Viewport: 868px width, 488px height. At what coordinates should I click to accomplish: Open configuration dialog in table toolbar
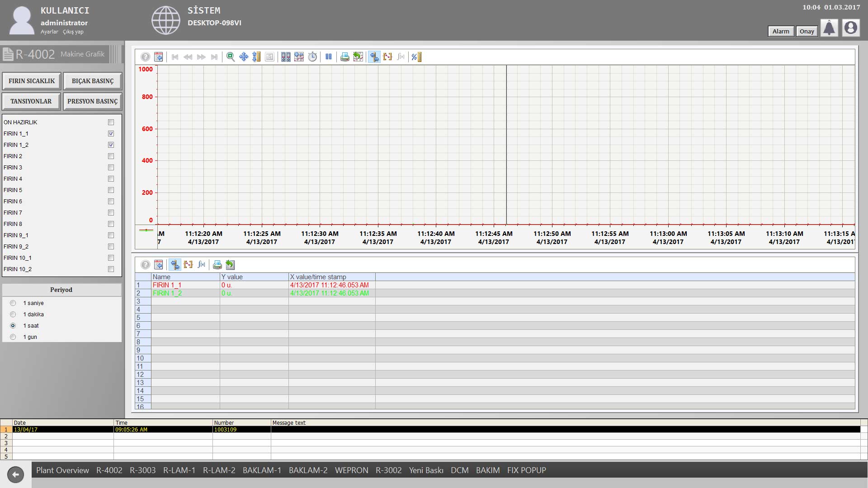[x=158, y=265]
